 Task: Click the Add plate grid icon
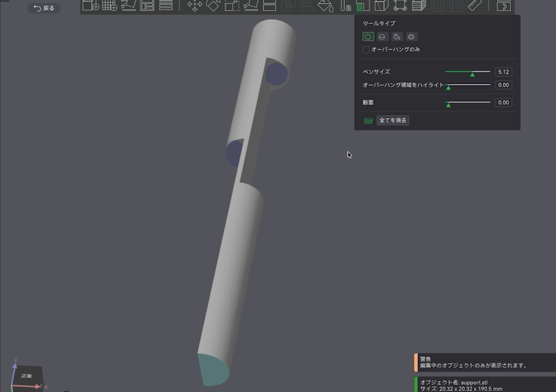tap(110, 5)
